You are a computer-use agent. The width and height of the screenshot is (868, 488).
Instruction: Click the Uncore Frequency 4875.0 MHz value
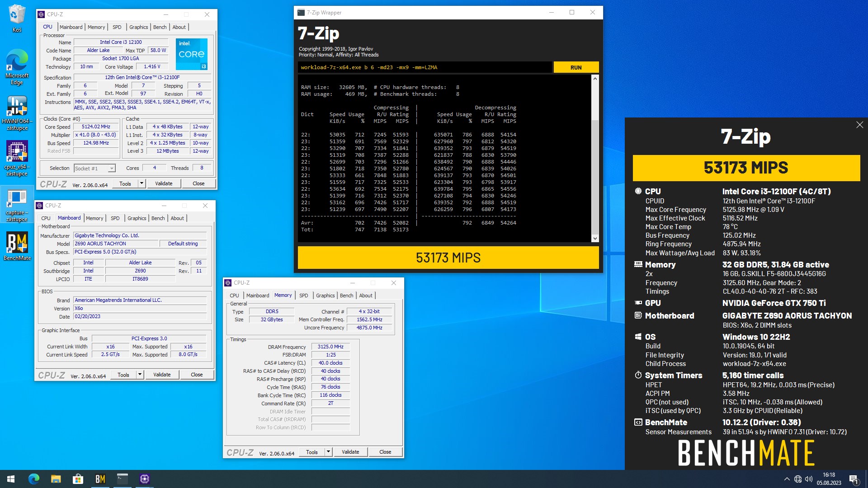[369, 328]
